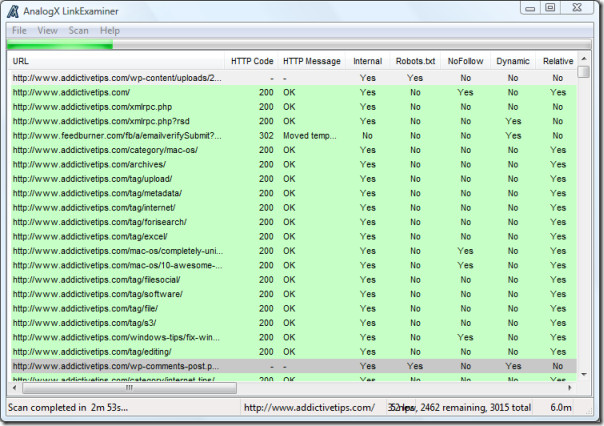Click Internal No cell in feedburner row
Image resolution: width=604 pixels, height=426 pixels.
tap(367, 136)
